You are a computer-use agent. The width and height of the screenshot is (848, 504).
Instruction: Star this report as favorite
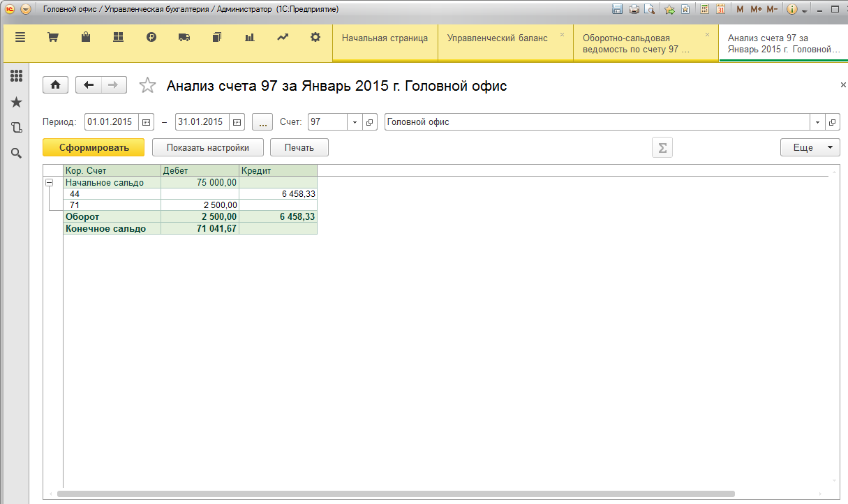point(147,85)
